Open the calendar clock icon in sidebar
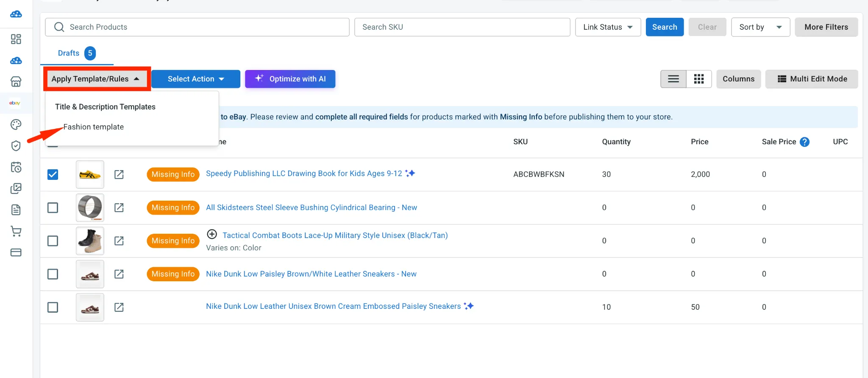This screenshot has height=378, width=868. pyautogui.click(x=16, y=167)
